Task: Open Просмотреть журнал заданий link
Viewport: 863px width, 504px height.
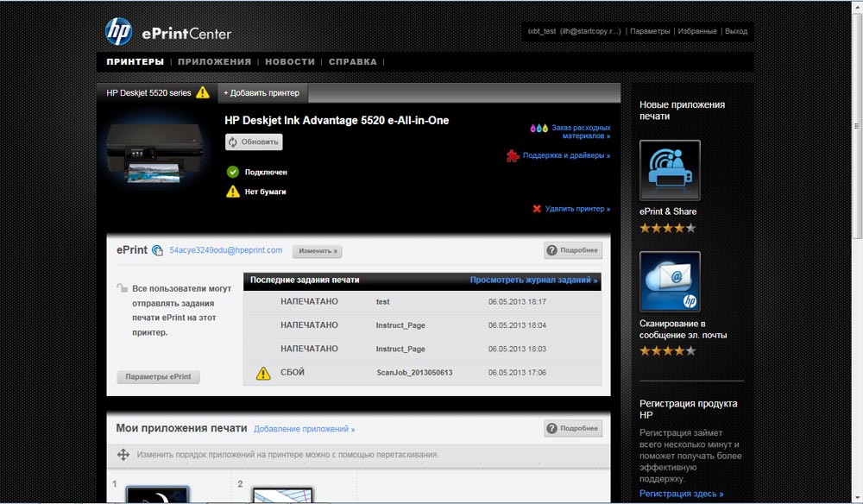Action: [x=533, y=280]
